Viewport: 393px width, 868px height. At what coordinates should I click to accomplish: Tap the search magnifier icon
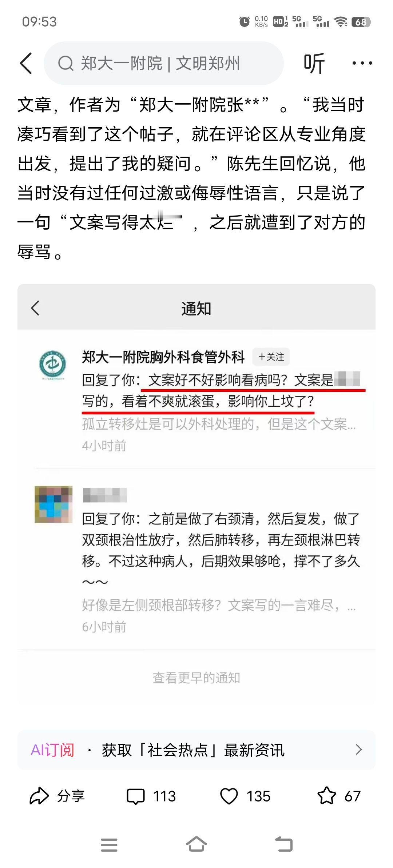tap(65, 63)
